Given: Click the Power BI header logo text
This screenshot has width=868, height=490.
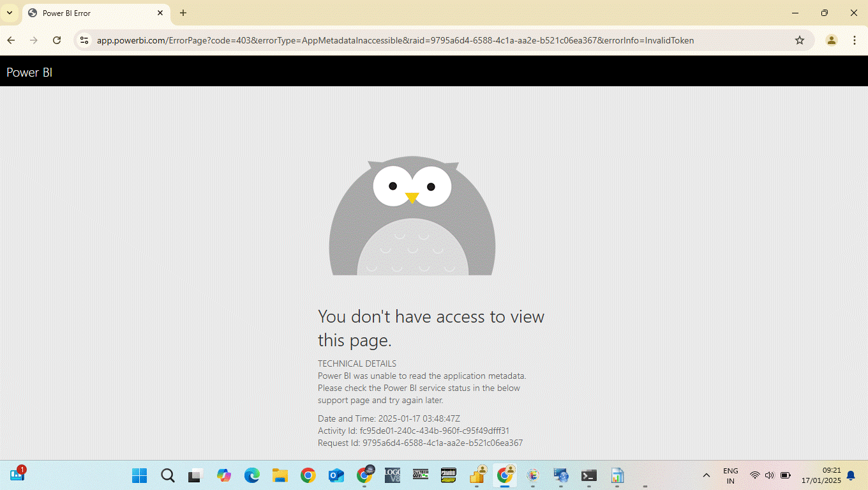Looking at the screenshot, I should pyautogui.click(x=29, y=72).
